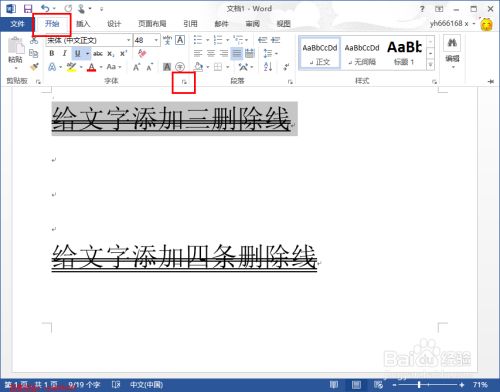Click the account name yh666168
This screenshot has width=500, height=392.
tap(449, 24)
